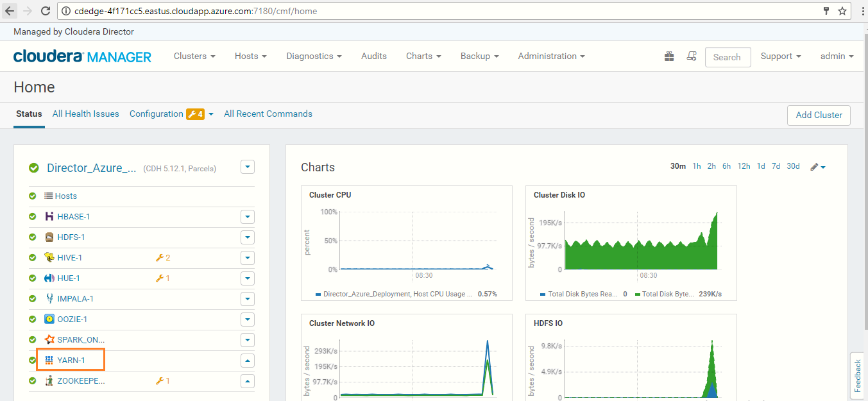Open the cluster actions dropdown arrow

[x=248, y=167]
